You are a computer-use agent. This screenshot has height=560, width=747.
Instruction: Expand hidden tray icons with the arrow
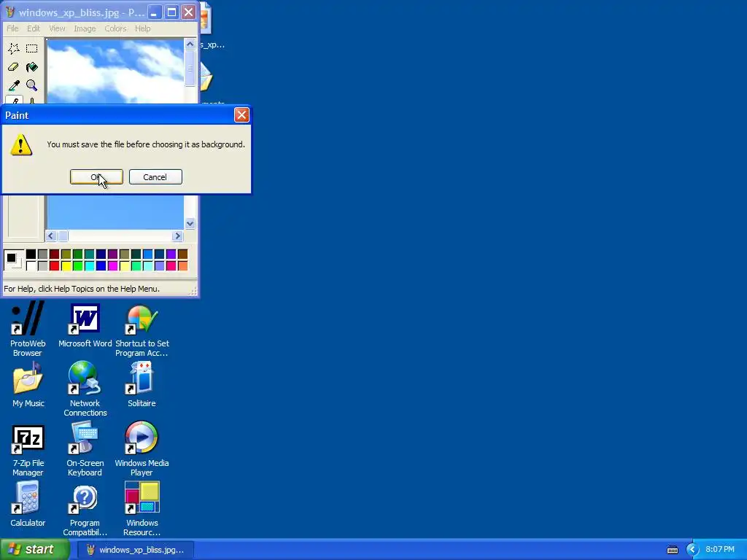coord(692,550)
